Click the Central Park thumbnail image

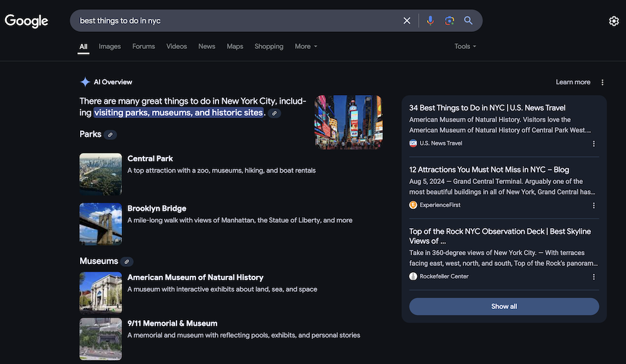[x=101, y=174]
